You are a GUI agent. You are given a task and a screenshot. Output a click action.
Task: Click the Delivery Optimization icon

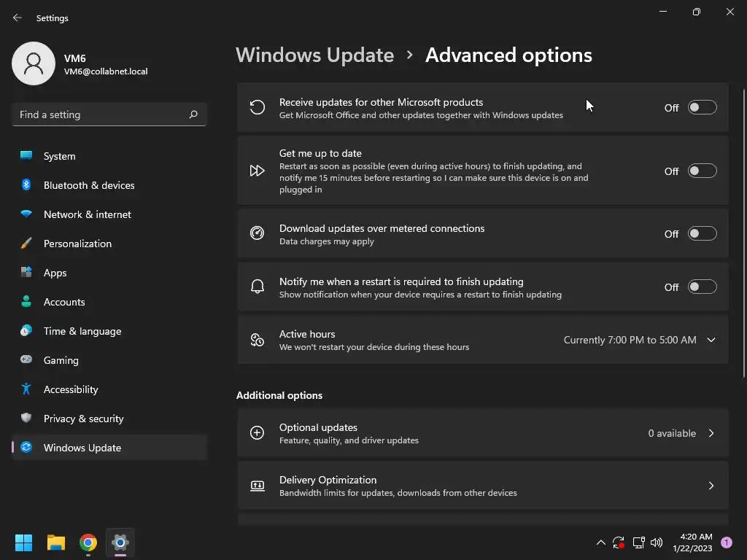(x=258, y=486)
